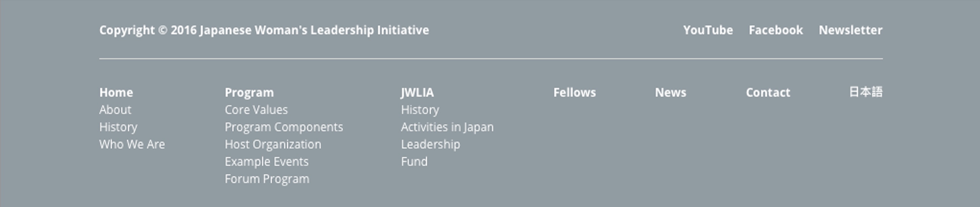Visit the Facebook page link
Image resolution: width=980 pixels, height=207 pixels.
(x=775, y=30)
